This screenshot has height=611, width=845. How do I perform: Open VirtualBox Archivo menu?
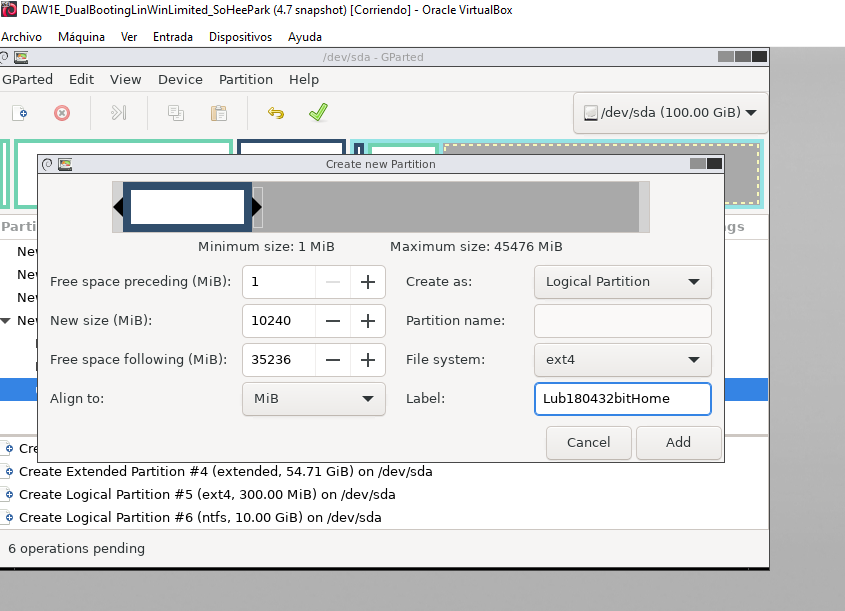[x=22, y=37]
